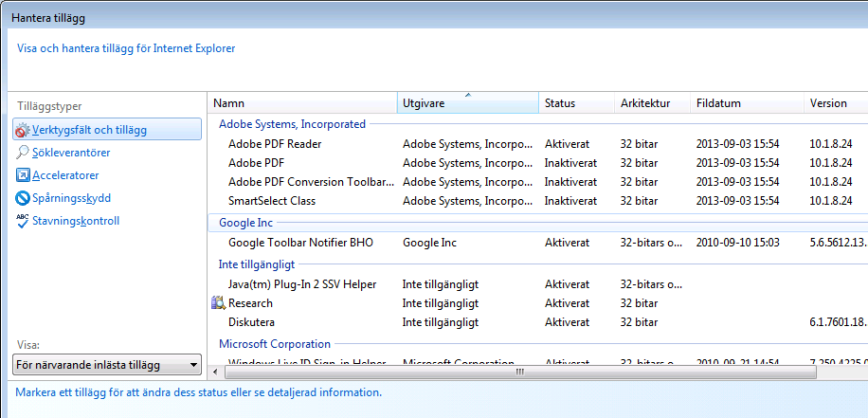Viewport: 868px width, 418px height.
Task: Select Verktygsfält och tillägg gear icon
Action: pos(22,130)
